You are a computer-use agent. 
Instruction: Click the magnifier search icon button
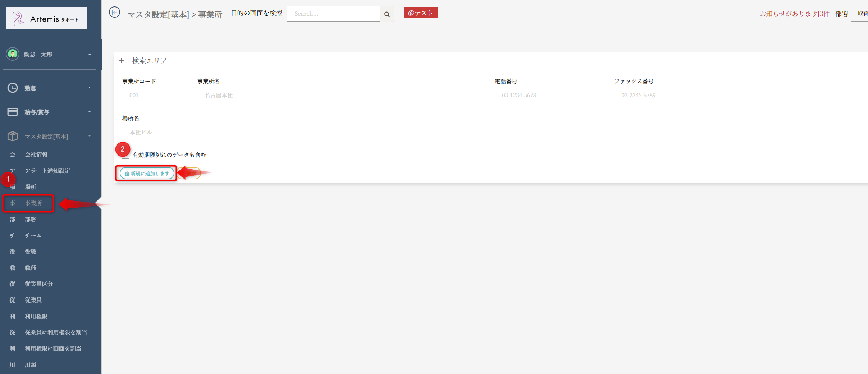(387, 14)
